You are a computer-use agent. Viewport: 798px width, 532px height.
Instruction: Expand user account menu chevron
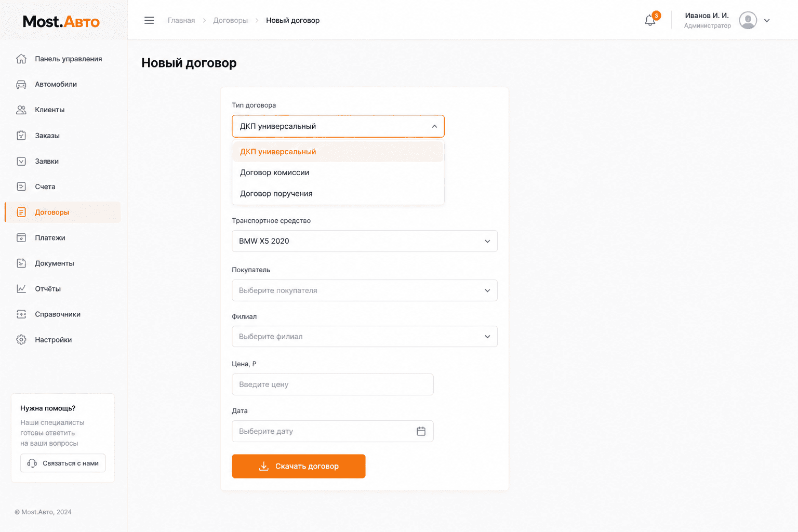[x=767, y=21]
